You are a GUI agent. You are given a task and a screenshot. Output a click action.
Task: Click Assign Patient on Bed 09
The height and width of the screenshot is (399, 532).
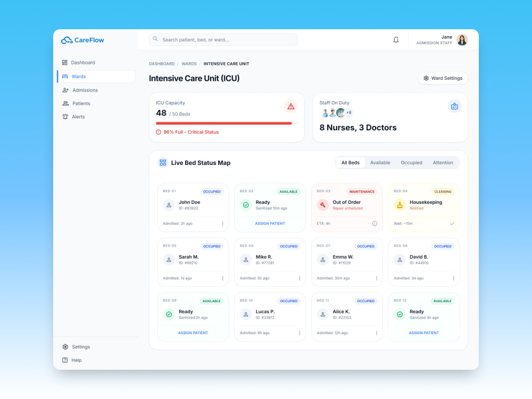[x=193, y=333]
